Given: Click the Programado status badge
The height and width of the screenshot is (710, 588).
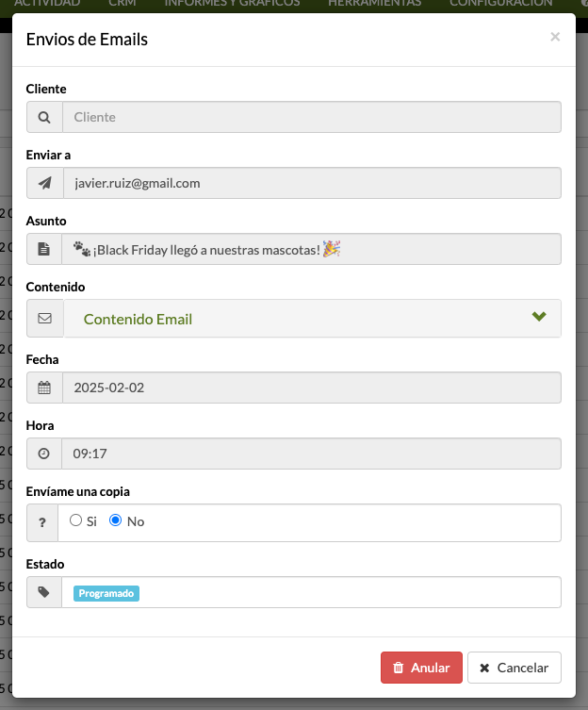Looking at the screenshot, I should coord(106,593).
